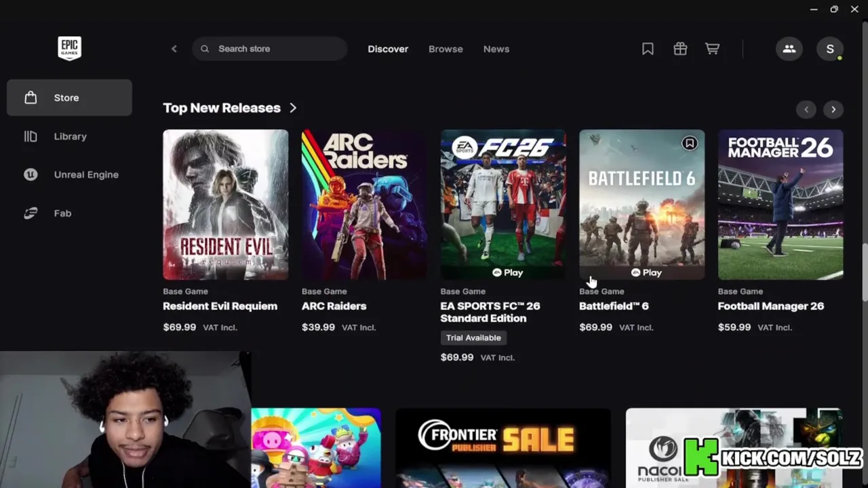Screen dimensions: 868x488
Task: Click the $39.99 ARC Raiders price
Action: click(318, 327)
